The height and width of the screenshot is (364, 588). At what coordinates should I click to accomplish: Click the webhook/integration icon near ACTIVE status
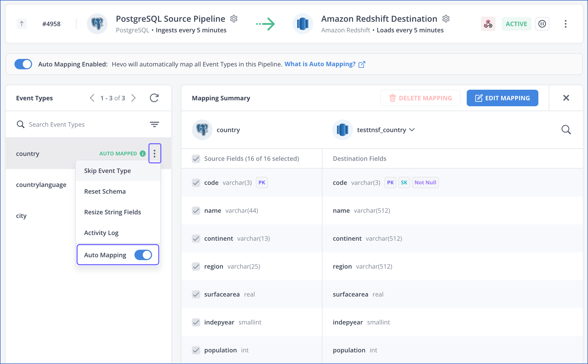[x=488, y=24]
